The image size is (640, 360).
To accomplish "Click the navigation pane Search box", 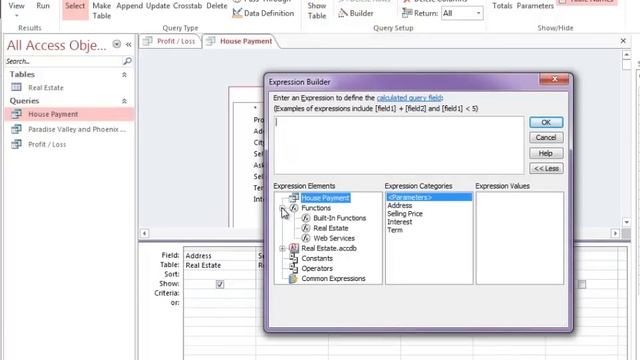I will tap(63, 61).
